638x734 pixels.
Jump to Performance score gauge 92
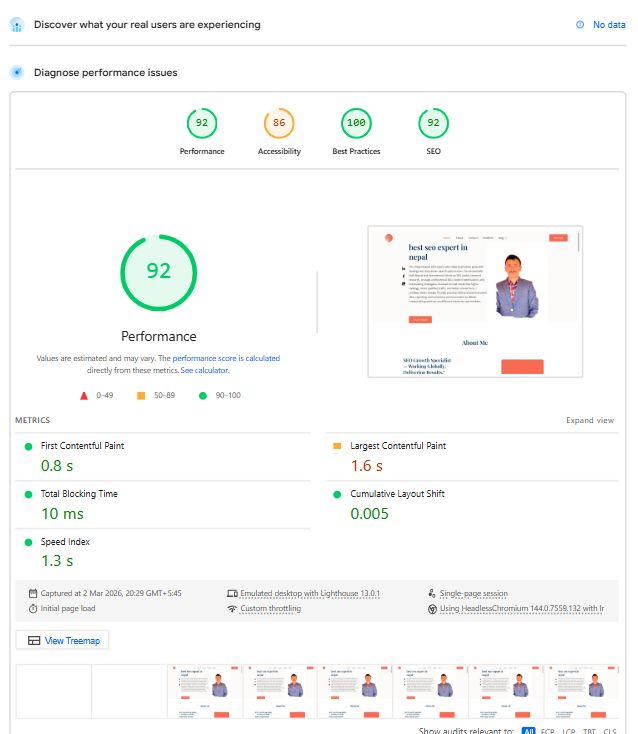coord(202,123)
